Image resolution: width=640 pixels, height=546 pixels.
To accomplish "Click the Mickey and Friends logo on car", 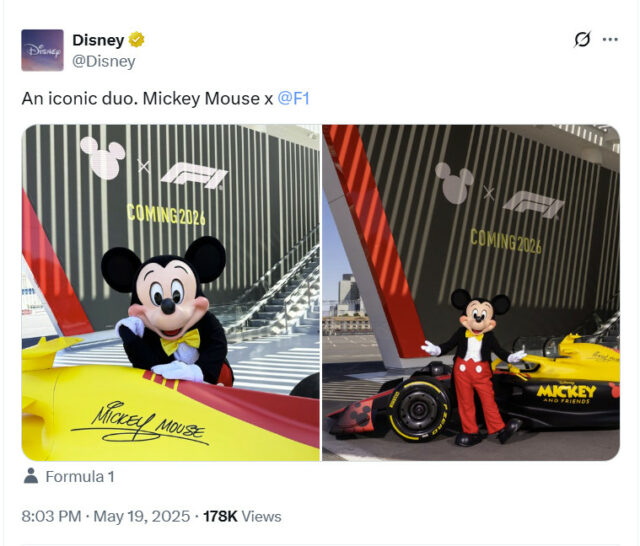I will (x=567, y=393).
